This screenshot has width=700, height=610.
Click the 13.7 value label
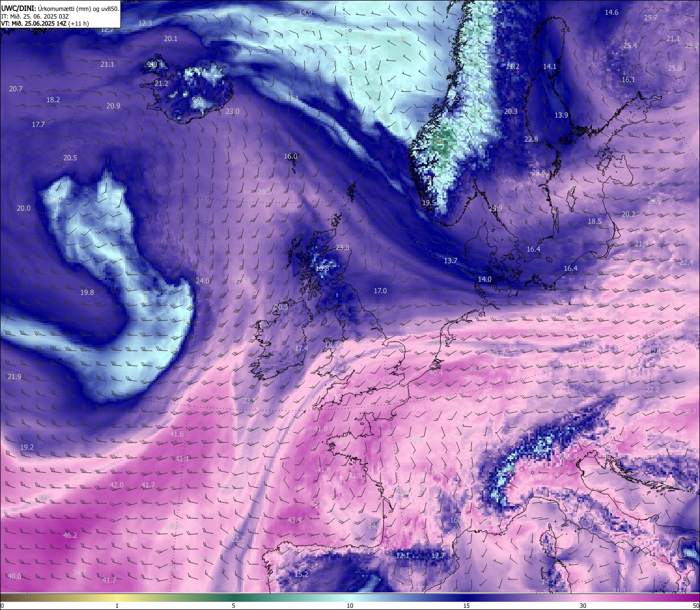[x=451, y=260]
